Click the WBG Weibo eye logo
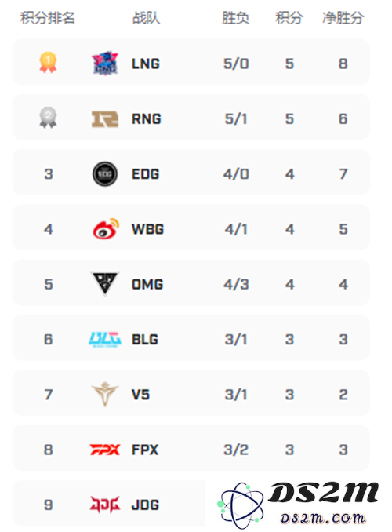 [x=106, y=228]
